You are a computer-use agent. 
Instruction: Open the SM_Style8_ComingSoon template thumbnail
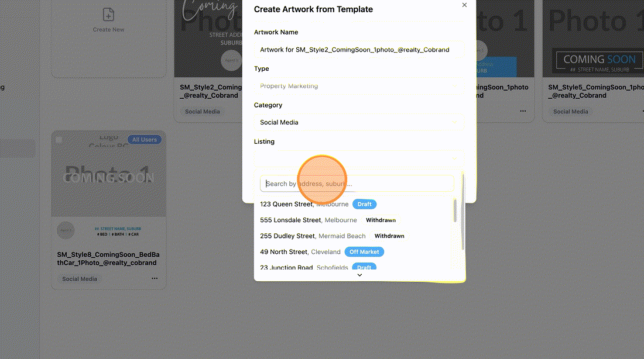[108, 174]
